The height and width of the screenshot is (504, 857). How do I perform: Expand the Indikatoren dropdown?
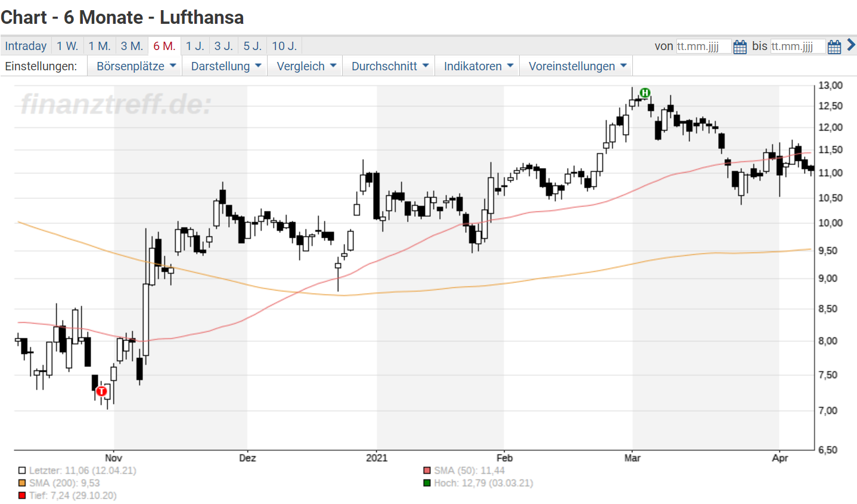pos(478,66)
